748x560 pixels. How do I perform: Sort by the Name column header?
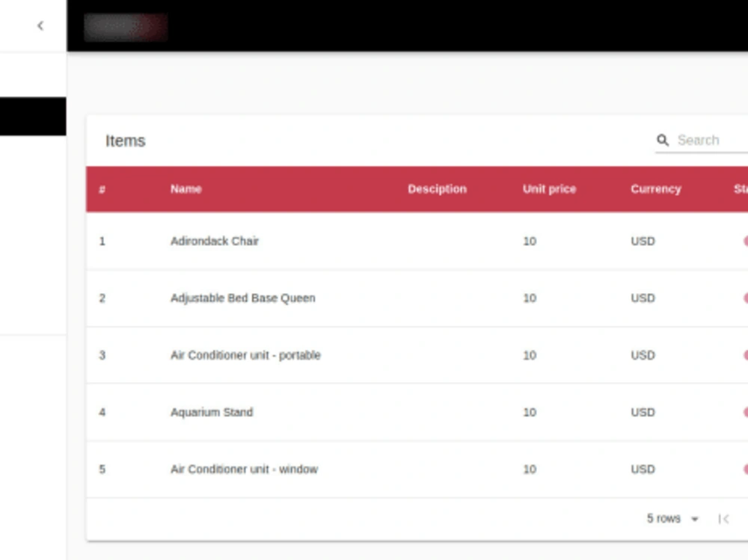[186, 189]
